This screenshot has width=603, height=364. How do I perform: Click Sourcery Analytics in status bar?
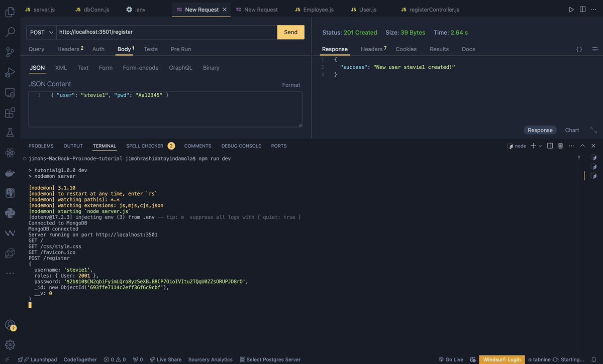tap(210, 359)
